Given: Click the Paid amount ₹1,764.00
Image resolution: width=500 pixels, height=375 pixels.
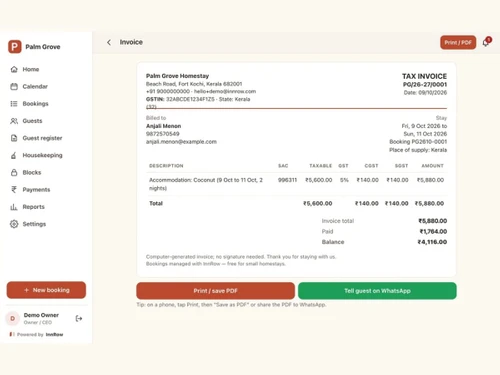Looking at the screenshot, I should point(433,232).
